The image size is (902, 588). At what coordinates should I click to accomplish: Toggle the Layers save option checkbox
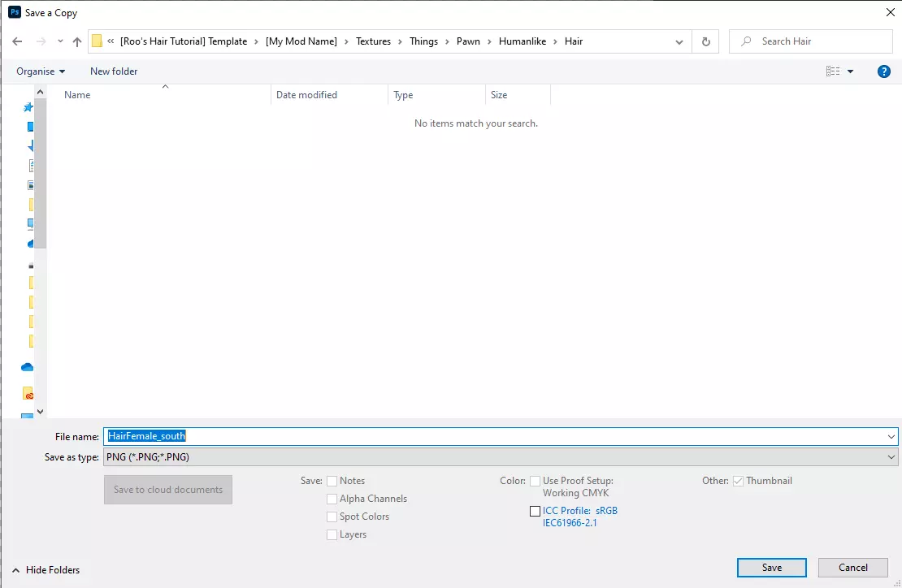click(x=332, y=534)
